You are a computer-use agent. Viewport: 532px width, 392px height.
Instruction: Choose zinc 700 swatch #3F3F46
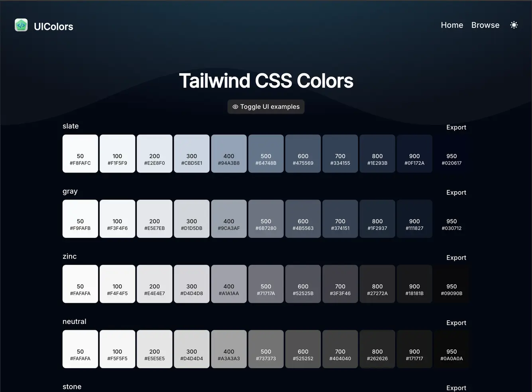340,284
